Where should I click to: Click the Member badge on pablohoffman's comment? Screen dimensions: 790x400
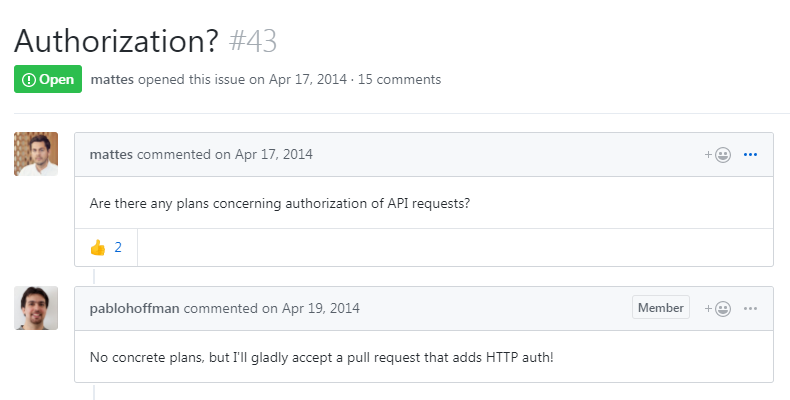pyautogui.click(x=660, y=308)
